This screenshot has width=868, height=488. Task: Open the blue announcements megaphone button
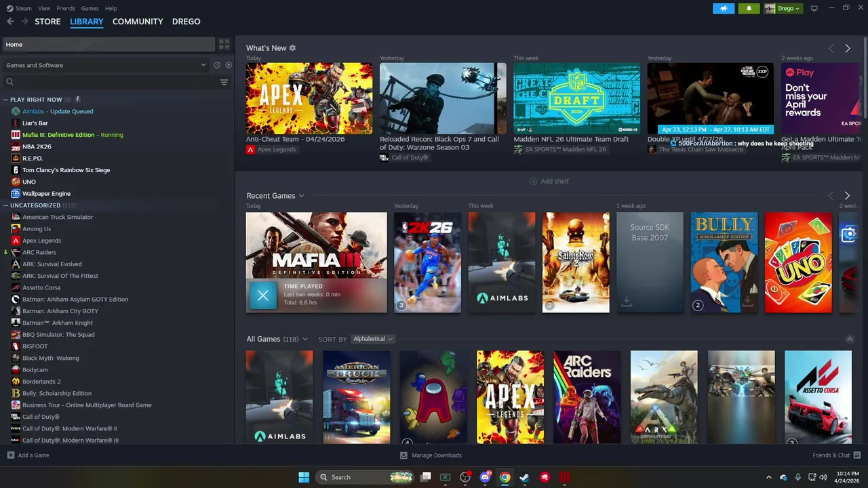(724, 8)
